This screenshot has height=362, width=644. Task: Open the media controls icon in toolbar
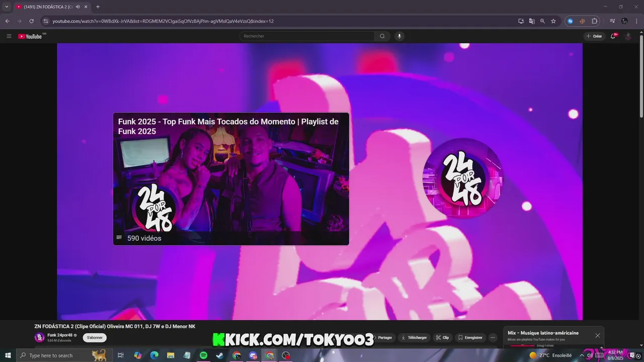(x=612, y=21)
